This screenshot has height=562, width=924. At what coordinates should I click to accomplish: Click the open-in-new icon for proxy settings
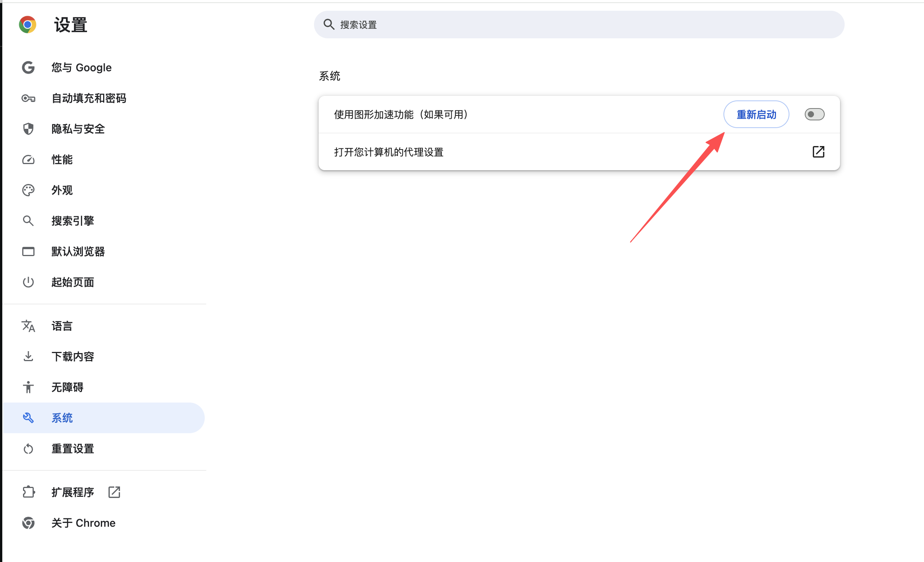818,152
